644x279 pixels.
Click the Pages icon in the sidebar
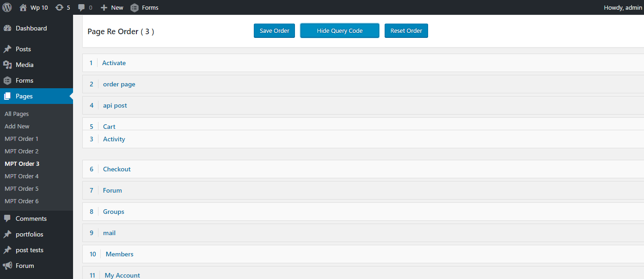[7, 96]
